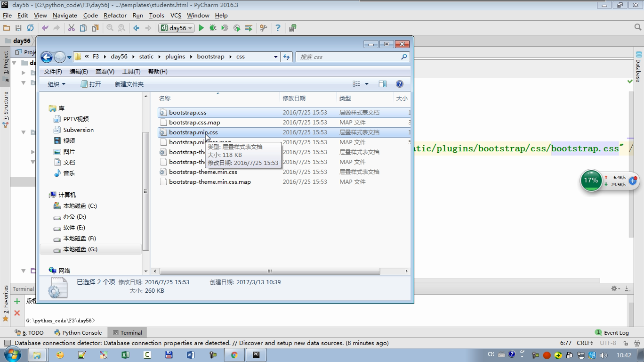This screenshot has height=362, width=644.
Task: Close the terminal session with the red X icon
Action: click(17, 313)
